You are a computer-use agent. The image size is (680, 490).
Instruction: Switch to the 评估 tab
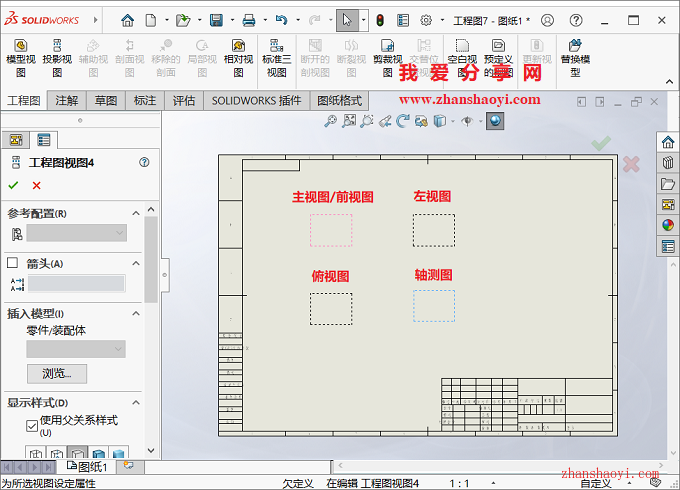184,101
